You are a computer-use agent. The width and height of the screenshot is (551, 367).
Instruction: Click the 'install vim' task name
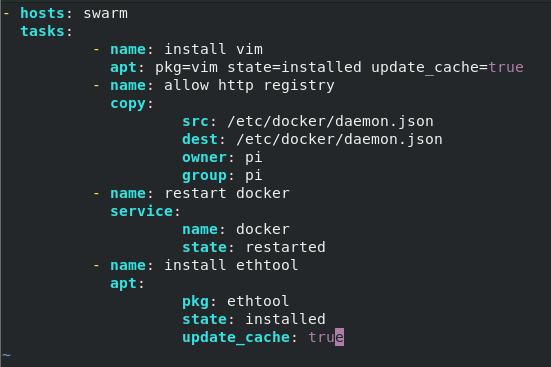pos(213,49)
